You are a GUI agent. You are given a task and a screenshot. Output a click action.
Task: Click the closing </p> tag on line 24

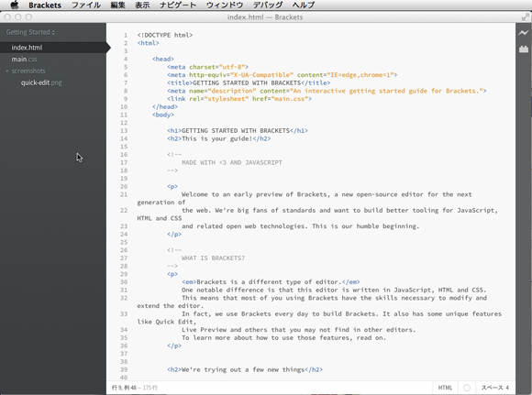pyautogui.click(x=174, y=235)
